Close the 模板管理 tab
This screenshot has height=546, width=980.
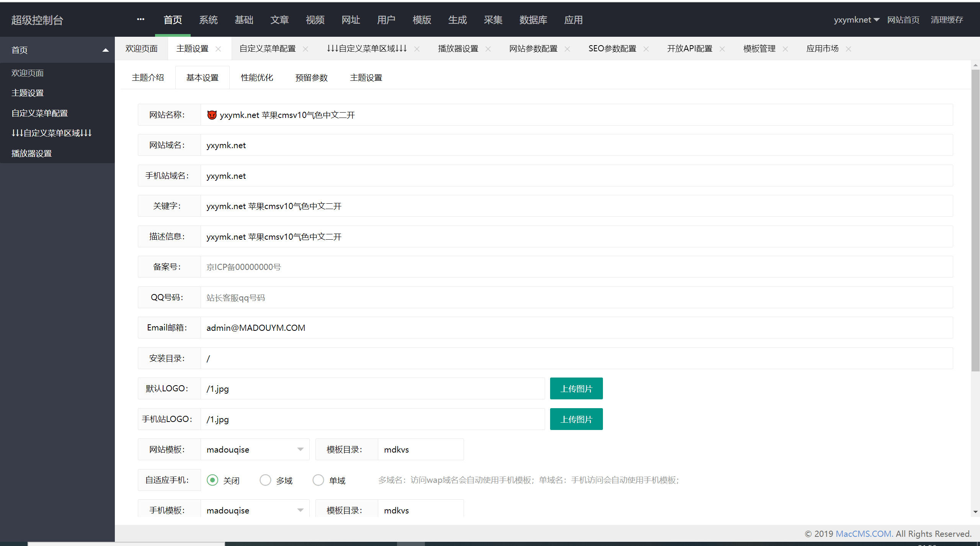pyautogui.click(x=785, y=49)
